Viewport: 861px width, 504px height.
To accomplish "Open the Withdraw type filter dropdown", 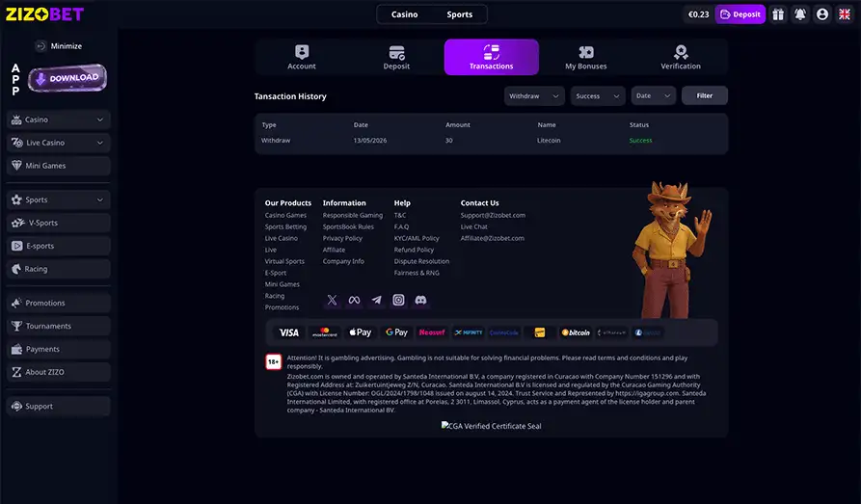I will tap(534, 95).
